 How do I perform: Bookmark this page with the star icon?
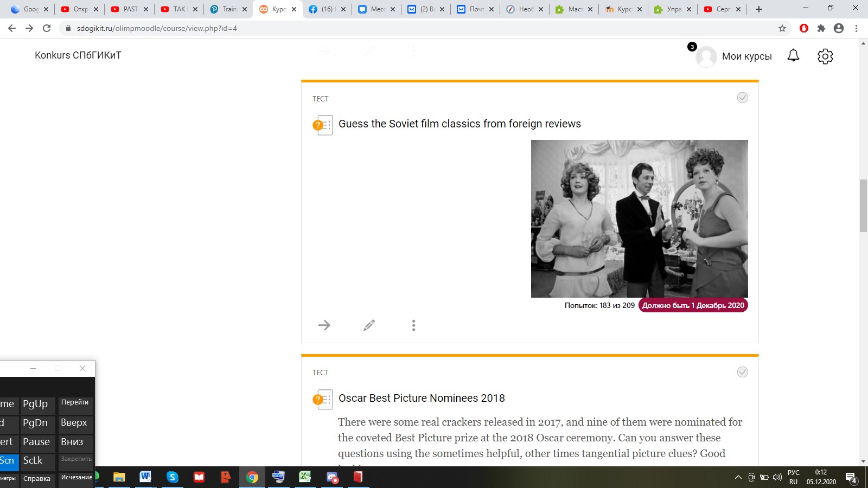pyautogui.click(x=782, y=28)
